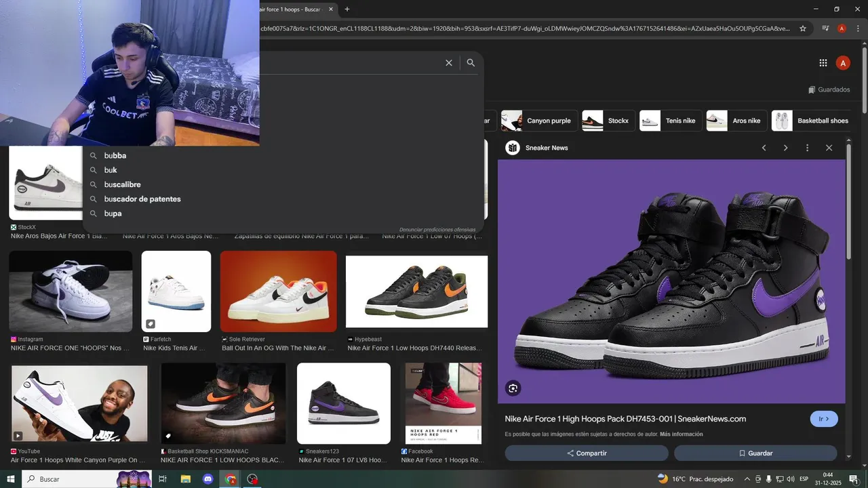Show previous image in preview panel
Screen dimensions: 868x488
tap(764, 148)
